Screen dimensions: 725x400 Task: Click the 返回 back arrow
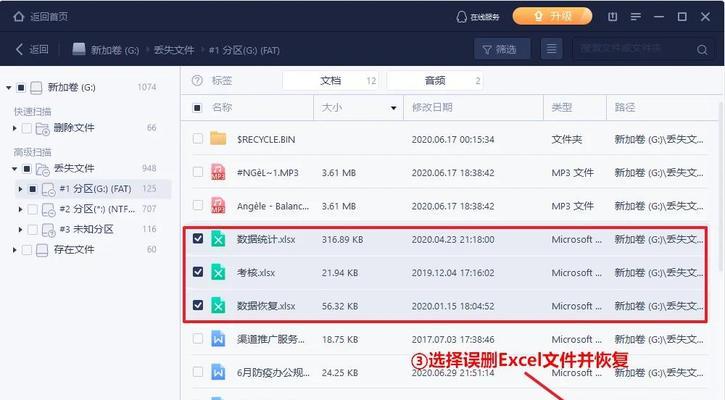coord(19,49)
